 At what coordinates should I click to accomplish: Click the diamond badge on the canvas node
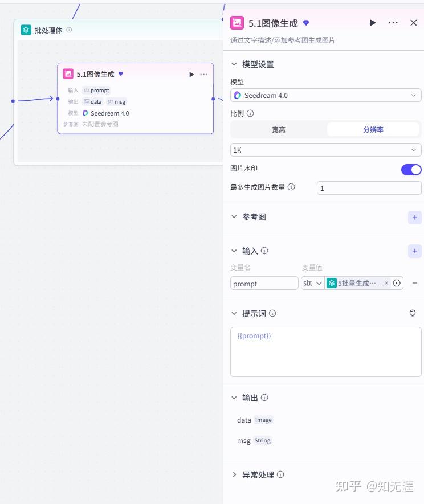[121, 73]
